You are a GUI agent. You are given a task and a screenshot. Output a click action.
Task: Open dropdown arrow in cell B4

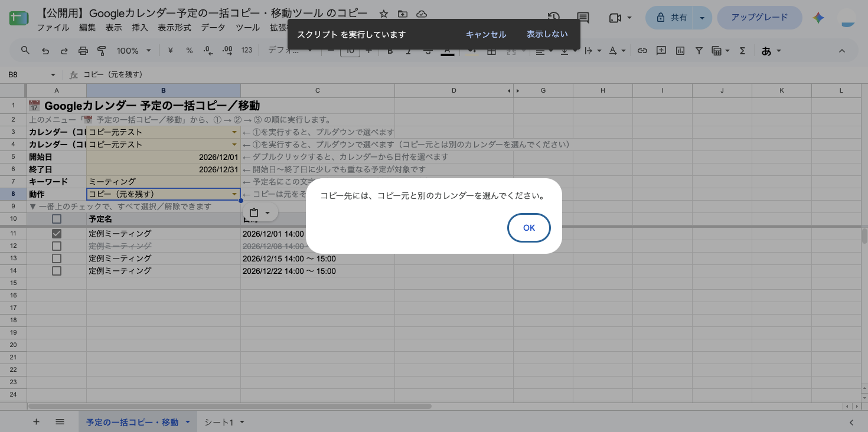[234, 145]
